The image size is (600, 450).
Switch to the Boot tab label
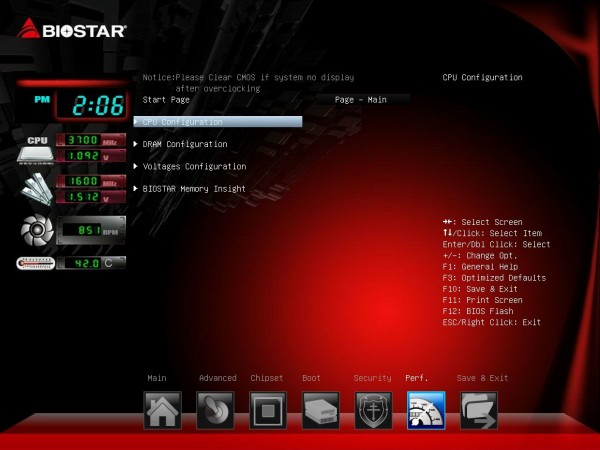(311, 378)
